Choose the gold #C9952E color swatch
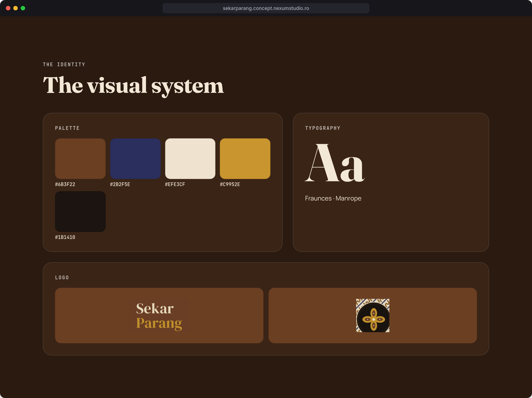Image resolution: width=532 pixels, height=398 pixels. (x=245, y=159)
